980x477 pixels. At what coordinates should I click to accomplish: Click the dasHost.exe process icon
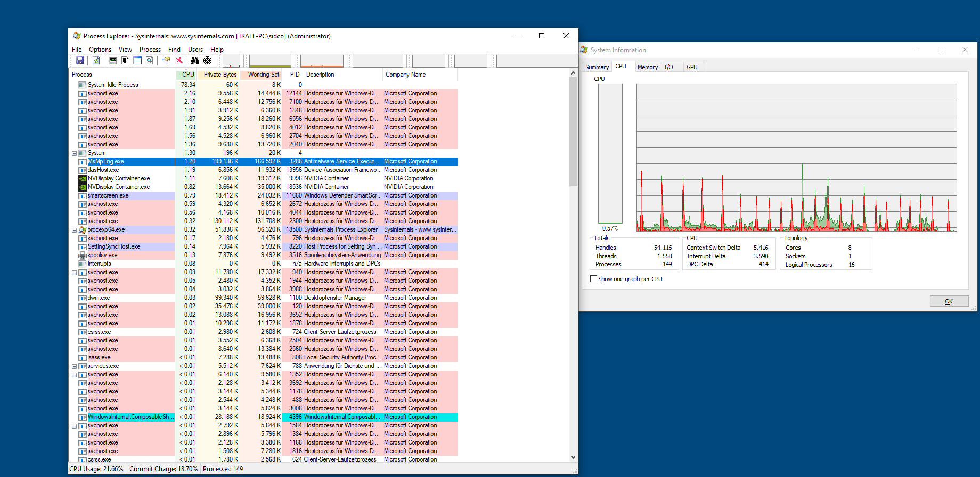click(83, 170)
